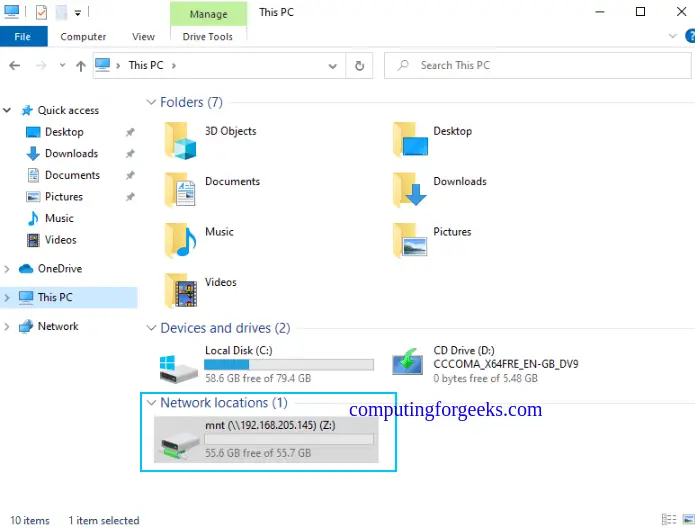This screenshot has height=528, width=695.
Task: Click the mnt (Z:) drive capacity bar
Action: 289,439
